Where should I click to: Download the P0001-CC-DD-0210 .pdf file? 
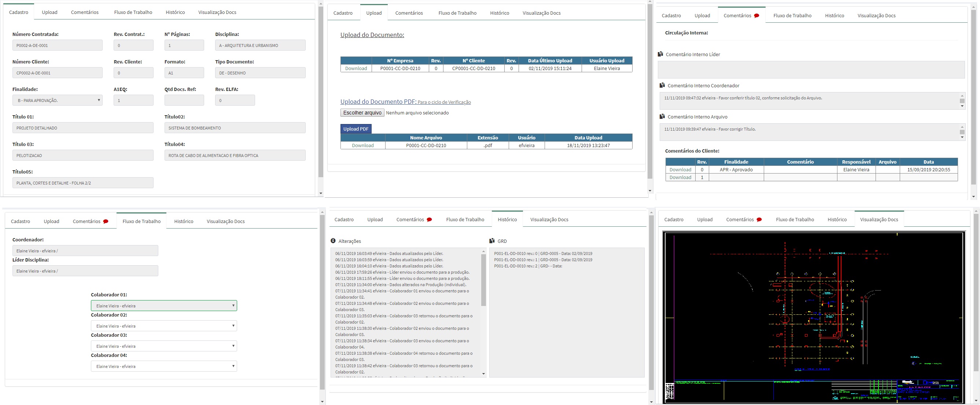pyautogui.click(x=362, y=145)
